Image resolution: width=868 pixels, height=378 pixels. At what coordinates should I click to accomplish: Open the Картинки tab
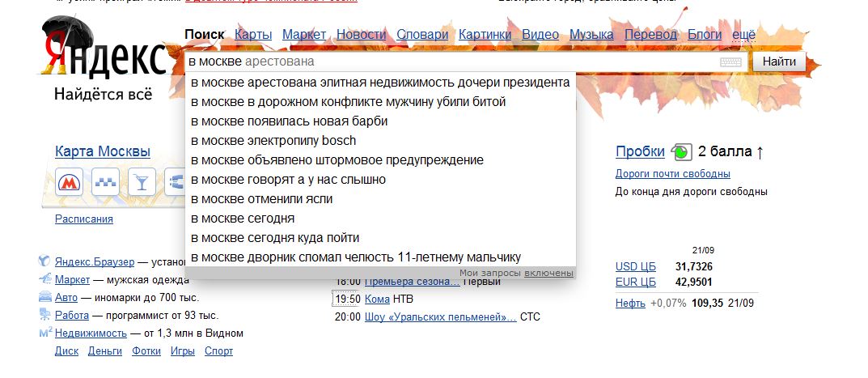[485, 34]
